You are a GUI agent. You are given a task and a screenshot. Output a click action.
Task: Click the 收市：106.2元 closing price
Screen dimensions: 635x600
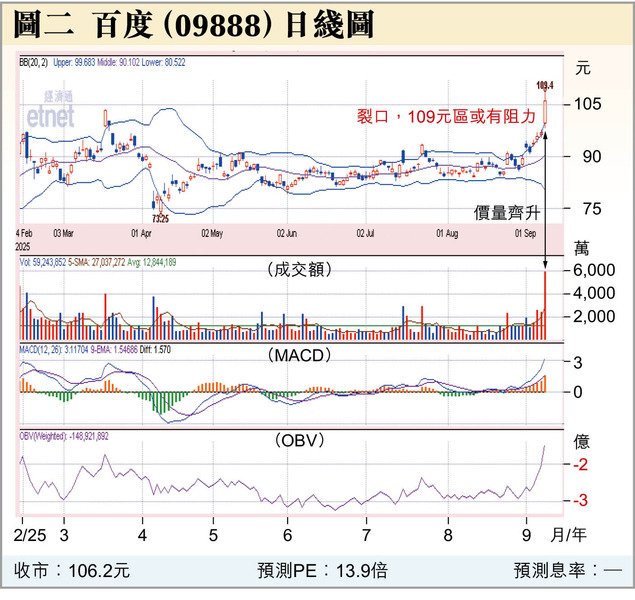72,571
